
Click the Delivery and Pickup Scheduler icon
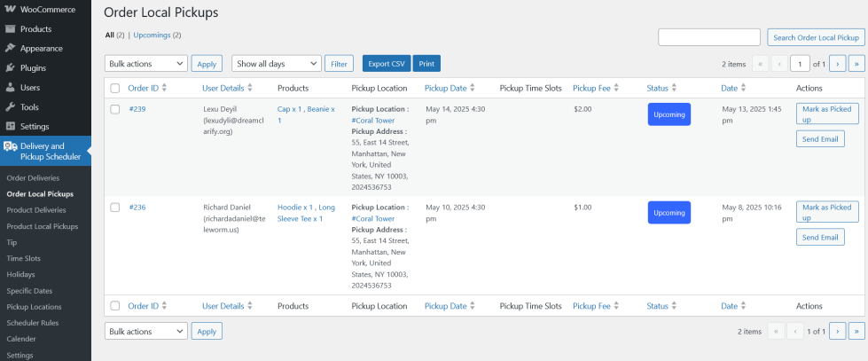(x=10, y=146)
